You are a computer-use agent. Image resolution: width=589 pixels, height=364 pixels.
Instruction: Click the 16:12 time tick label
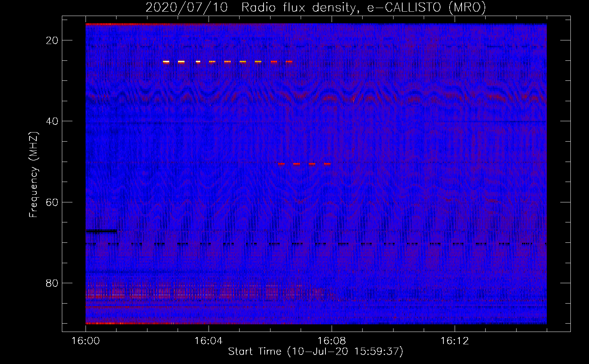454,341
